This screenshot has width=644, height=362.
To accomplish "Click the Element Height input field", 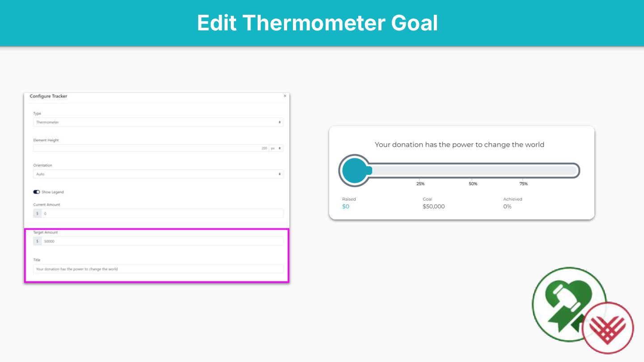I will click(x=151, y=148).
